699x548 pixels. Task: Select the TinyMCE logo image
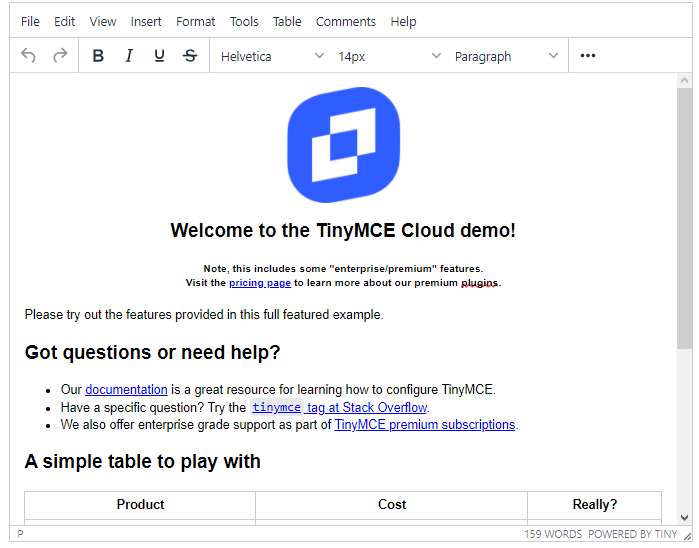click(343, 144)
